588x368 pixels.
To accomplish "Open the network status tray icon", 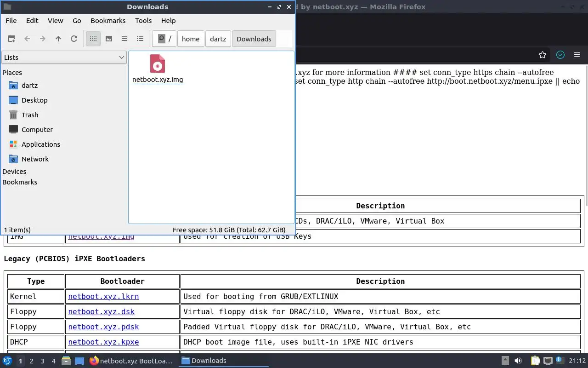I will 548,361.
